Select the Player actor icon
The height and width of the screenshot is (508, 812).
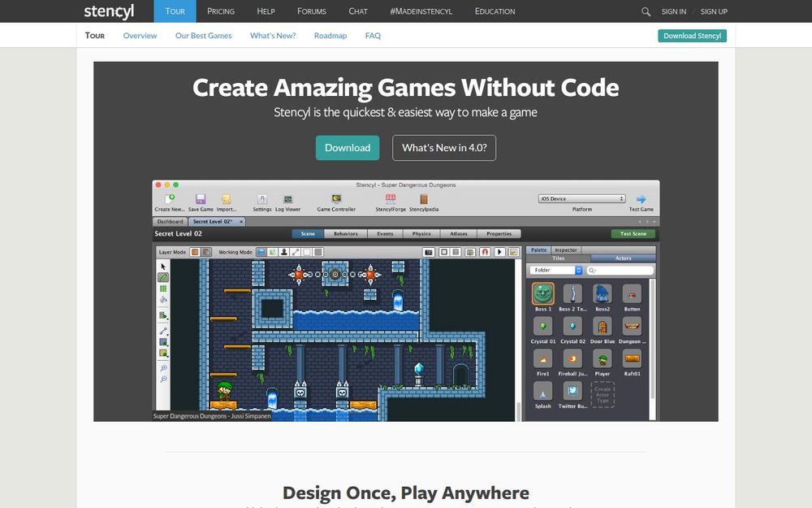coord(603,358)
